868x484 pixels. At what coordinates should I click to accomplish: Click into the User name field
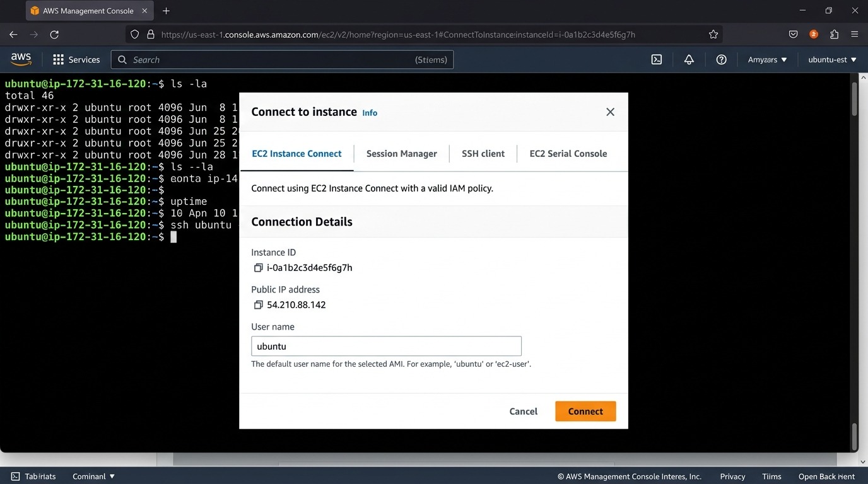386,346
